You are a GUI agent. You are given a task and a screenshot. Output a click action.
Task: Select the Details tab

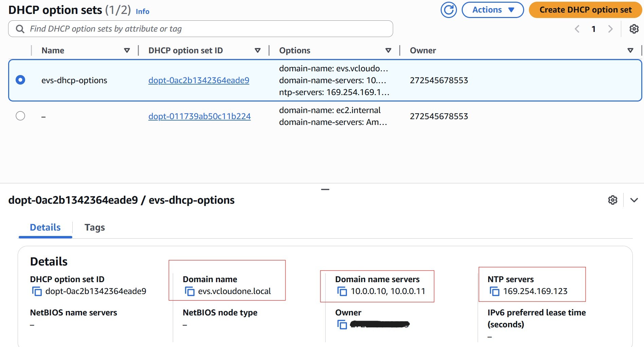45,227
